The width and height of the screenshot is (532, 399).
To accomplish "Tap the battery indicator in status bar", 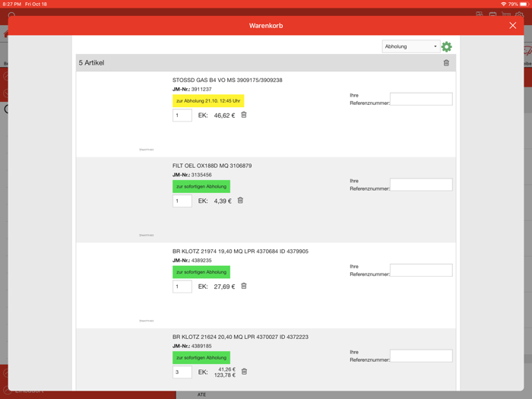I will coord(524,4).
